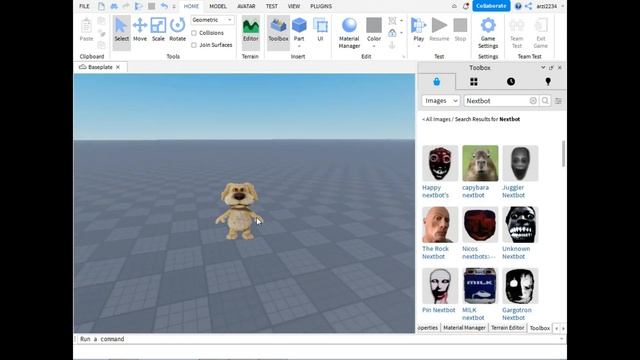640x360 pixels.
Task: Open the FILE menu
Action: point(84,6)
